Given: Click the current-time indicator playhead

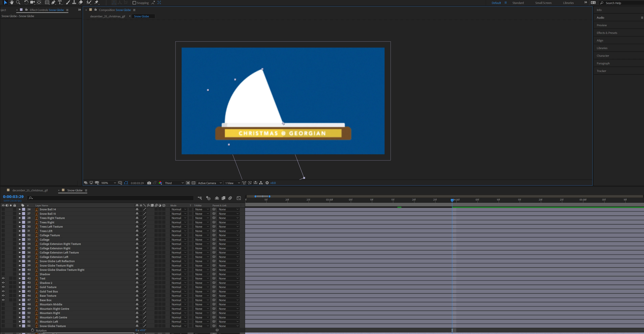Looking at the screenshot, I should [452, 200].
